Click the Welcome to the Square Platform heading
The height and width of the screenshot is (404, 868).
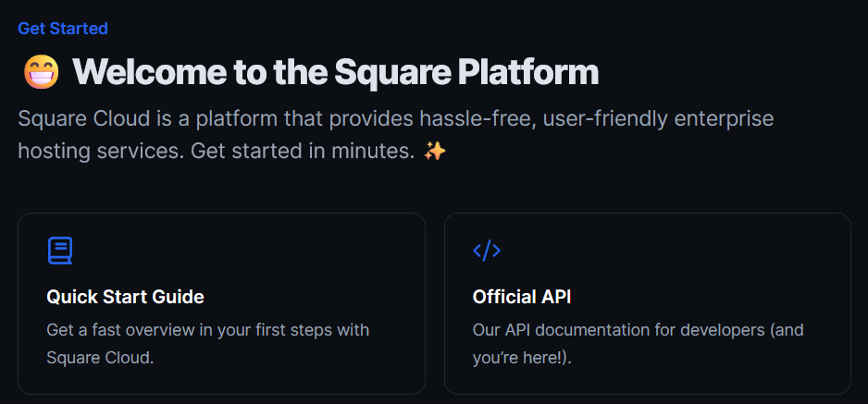pyautogui.click(x=335, y=72)
